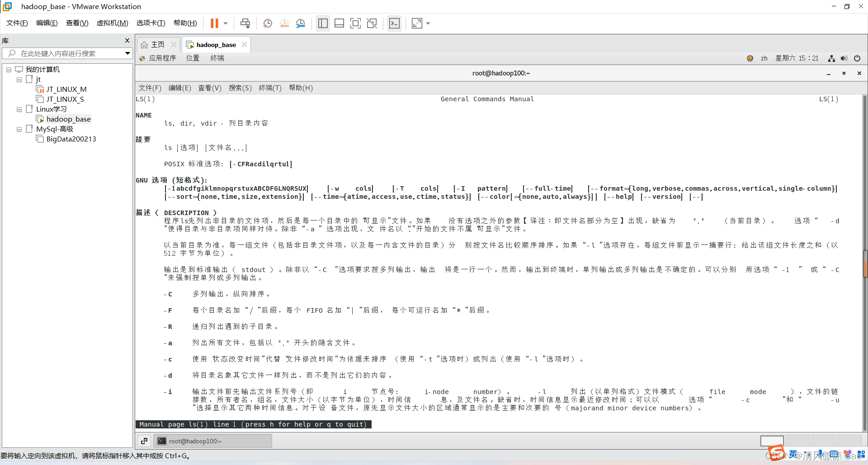Open the library search dropdown arrow
The height and width of the screenshot is (465, 868).
pyautogui.click(x=127, y=53)
